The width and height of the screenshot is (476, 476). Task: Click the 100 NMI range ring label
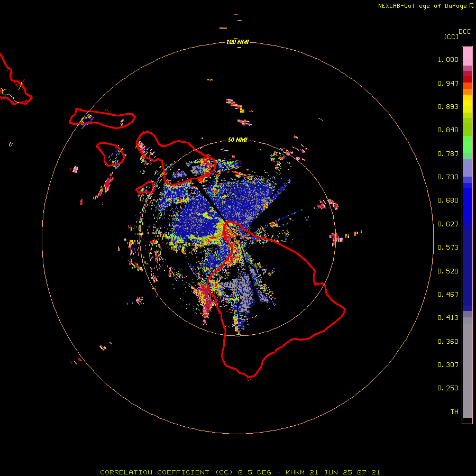pyautogui.click(x=237, y=42)
